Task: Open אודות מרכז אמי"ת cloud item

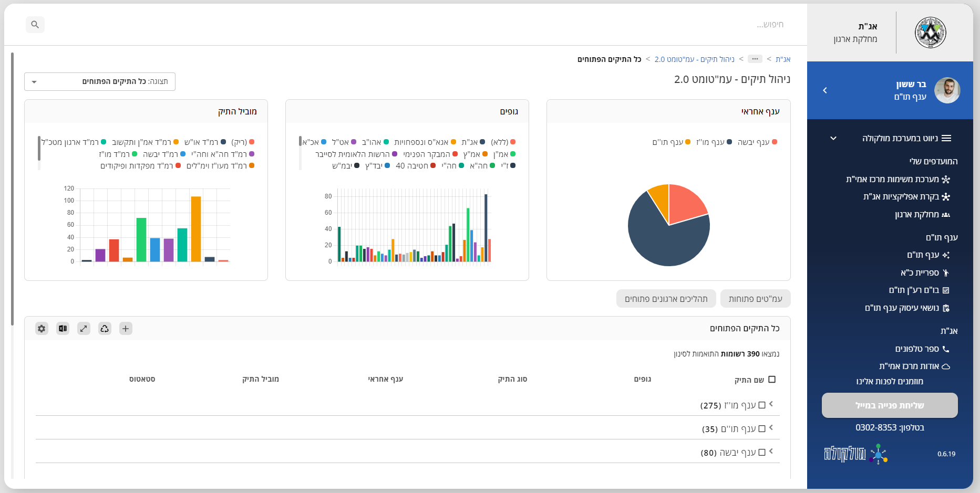Action: pos(914,366)
